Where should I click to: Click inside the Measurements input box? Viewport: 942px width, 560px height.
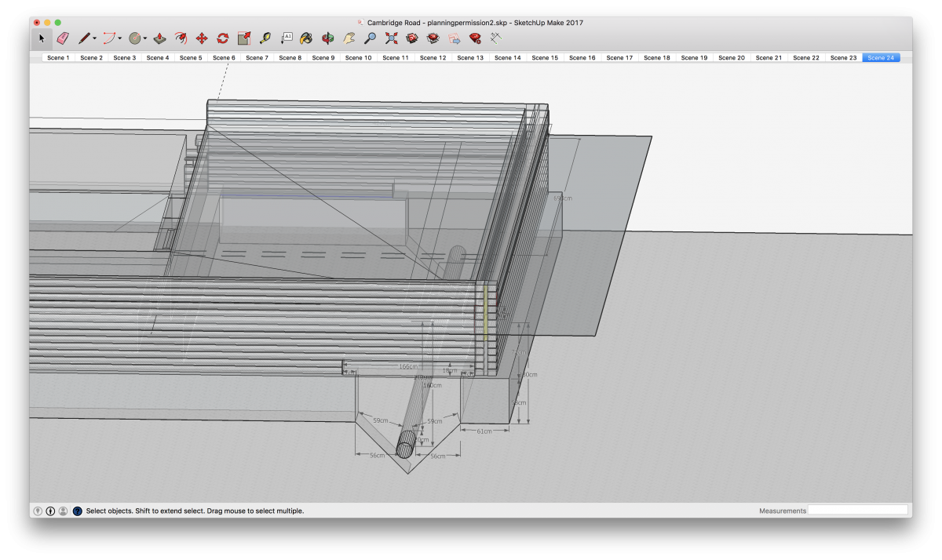[860, 510]
